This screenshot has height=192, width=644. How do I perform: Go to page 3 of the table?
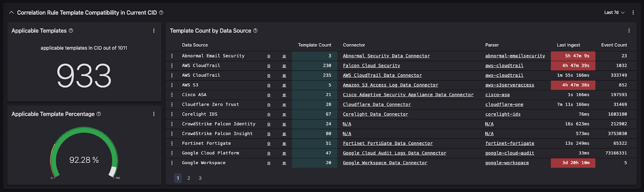[x=200, y=178]
